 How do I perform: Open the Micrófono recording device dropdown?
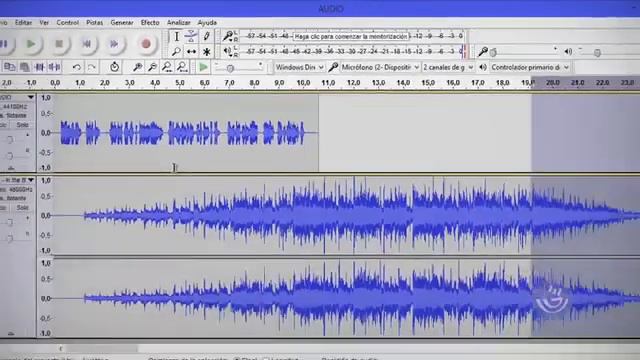point(380,67)
